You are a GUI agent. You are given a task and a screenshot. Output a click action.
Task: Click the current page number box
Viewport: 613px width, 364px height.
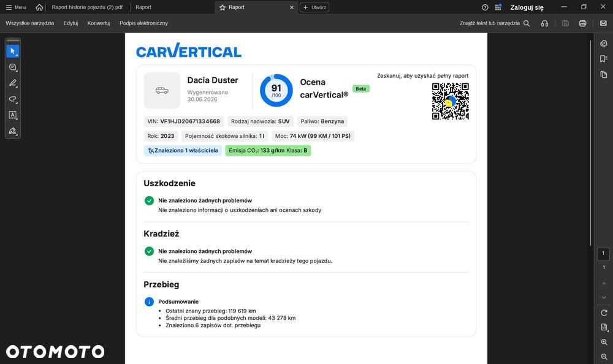pos(603,253)
